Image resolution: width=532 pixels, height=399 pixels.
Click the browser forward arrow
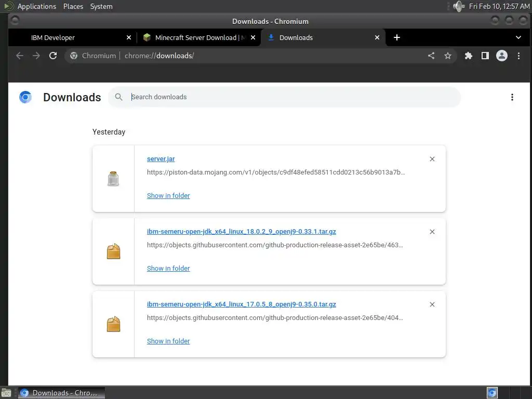click(36, 56)
